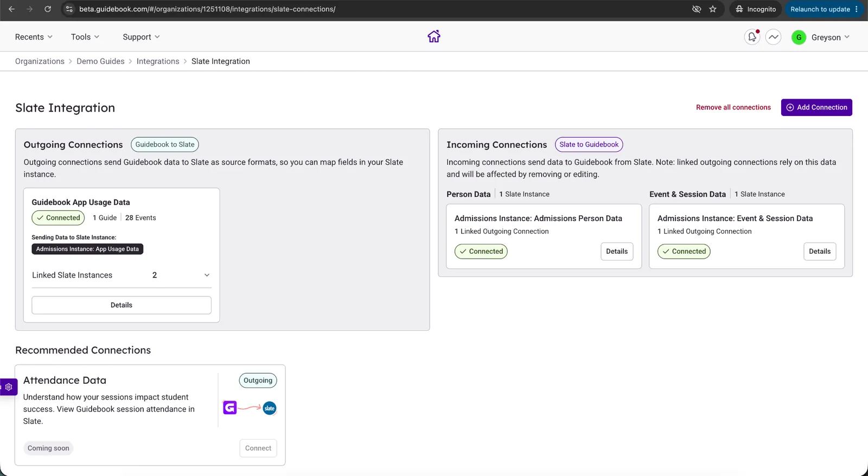Open activity trend icon in header
868x476 pixels.
[773, 37]
